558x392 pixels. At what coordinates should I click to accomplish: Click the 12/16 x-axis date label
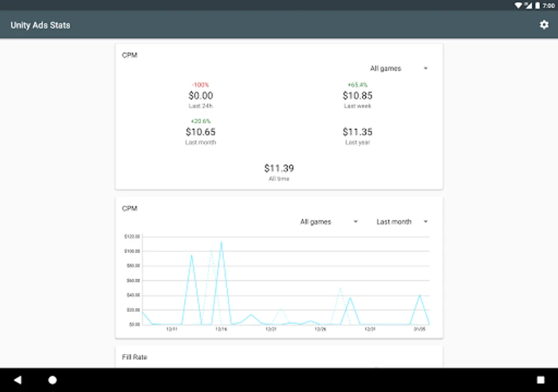pos(221,329)
